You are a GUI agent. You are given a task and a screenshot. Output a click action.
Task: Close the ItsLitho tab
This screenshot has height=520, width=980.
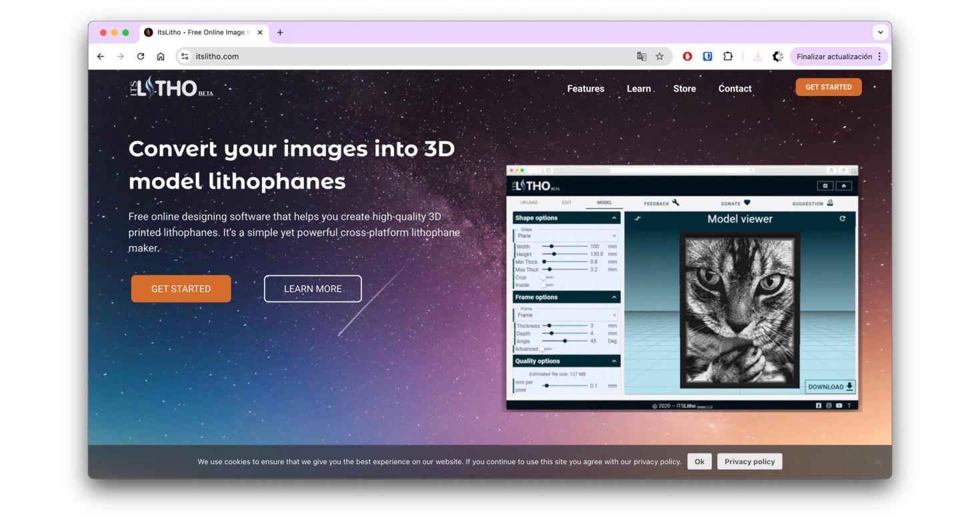[260, 32]
